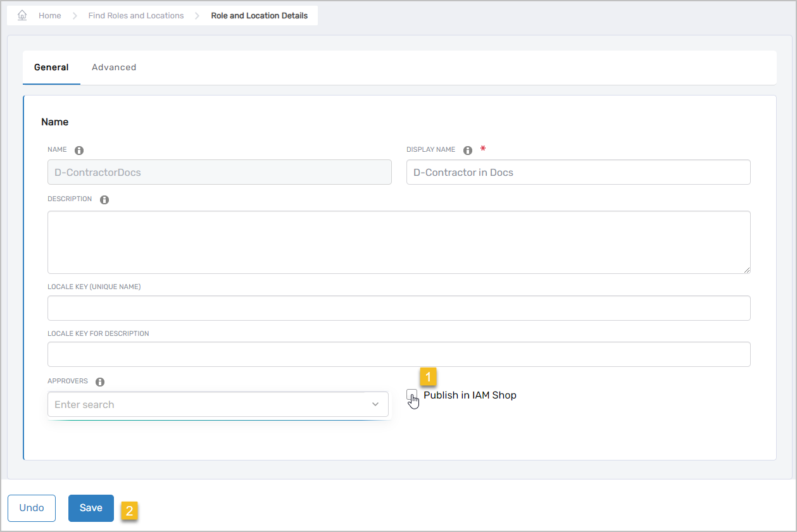
Task: Click the description box resize handle
Action: pos(746,269)
